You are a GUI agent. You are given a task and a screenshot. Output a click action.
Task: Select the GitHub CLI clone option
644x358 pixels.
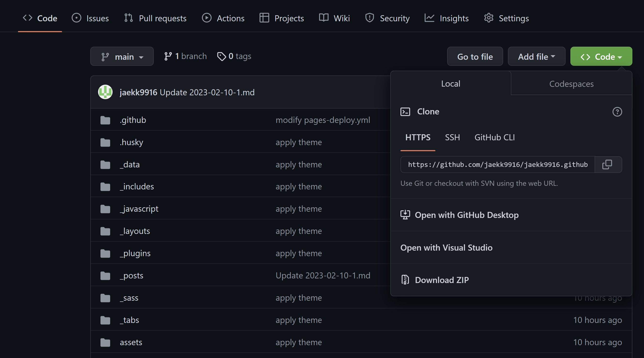pos(494,137)
